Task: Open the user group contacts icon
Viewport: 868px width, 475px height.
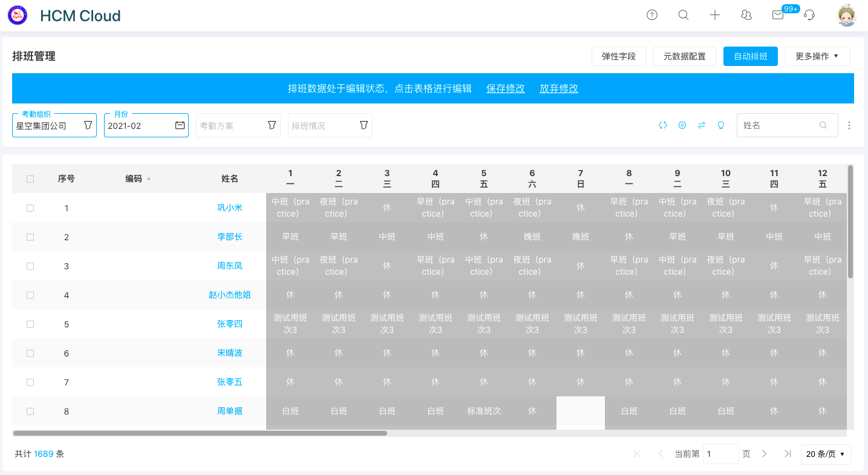Action: [x=746, y=15]
